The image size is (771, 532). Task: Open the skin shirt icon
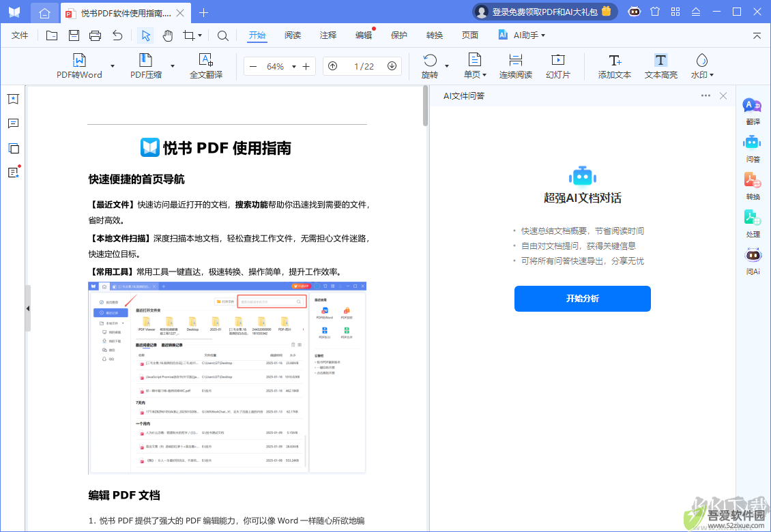tap(655, 12)
